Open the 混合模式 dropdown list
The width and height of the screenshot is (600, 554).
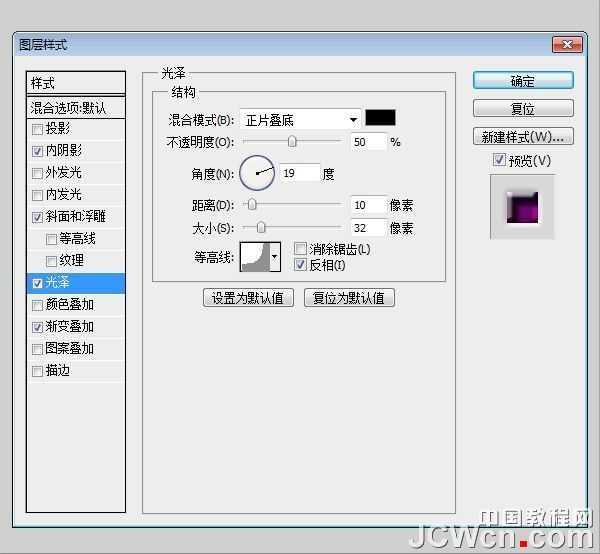coord(299,120)
